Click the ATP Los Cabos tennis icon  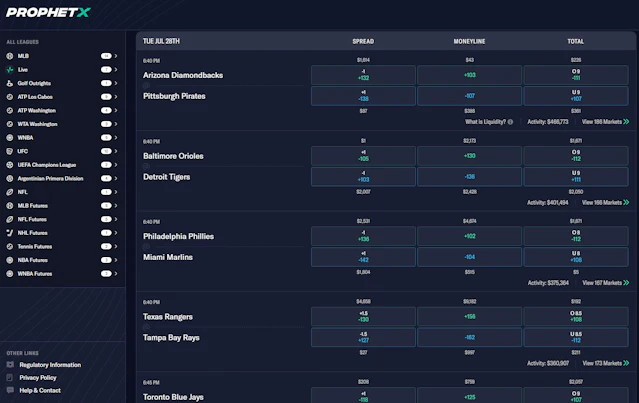[10, 97]
